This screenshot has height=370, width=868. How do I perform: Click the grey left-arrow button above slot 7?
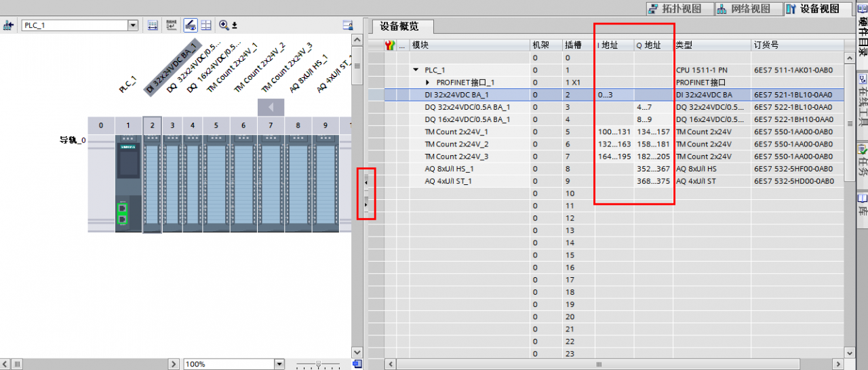click(271, 107)
